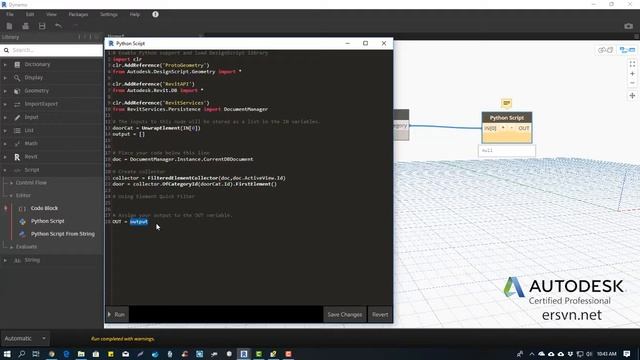
Task: Click the plus to add Python input port
Action: 503,128
